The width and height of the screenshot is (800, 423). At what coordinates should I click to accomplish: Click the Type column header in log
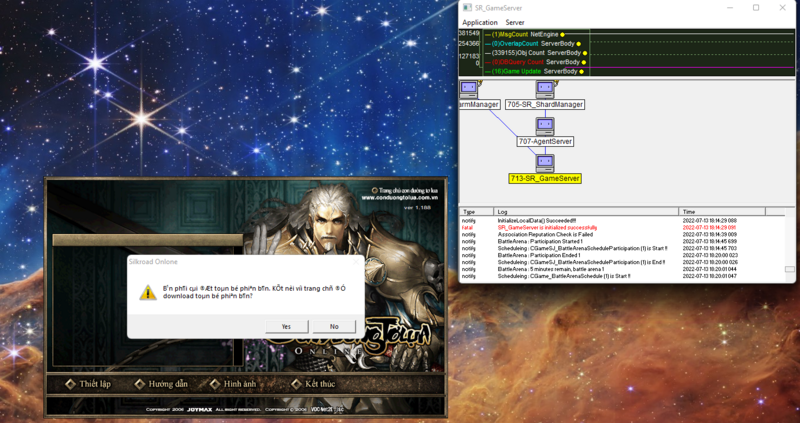(x=477, y=211)
